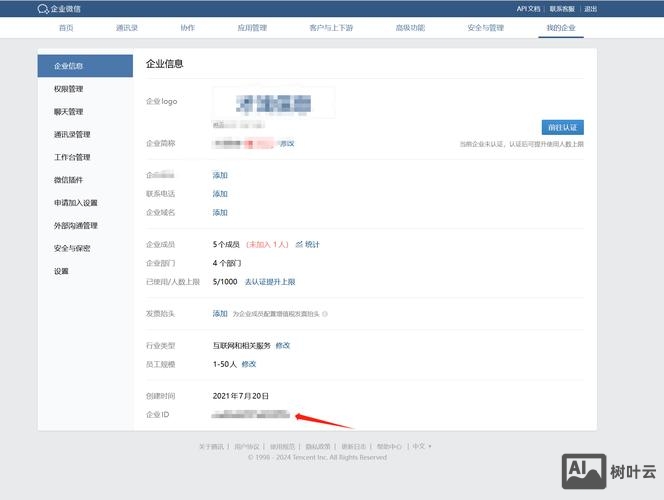Click 修改 next to 1-50人
Image resolution: width=664 pixels, height=500 pixels.
(249, 364)
